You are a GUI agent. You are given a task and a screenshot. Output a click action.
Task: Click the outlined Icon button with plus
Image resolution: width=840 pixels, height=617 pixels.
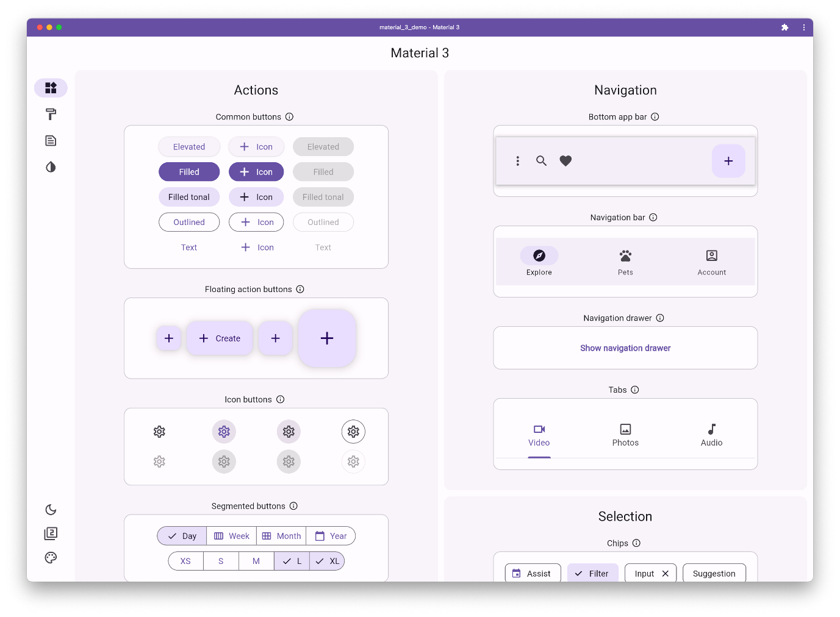click(256, 222)
